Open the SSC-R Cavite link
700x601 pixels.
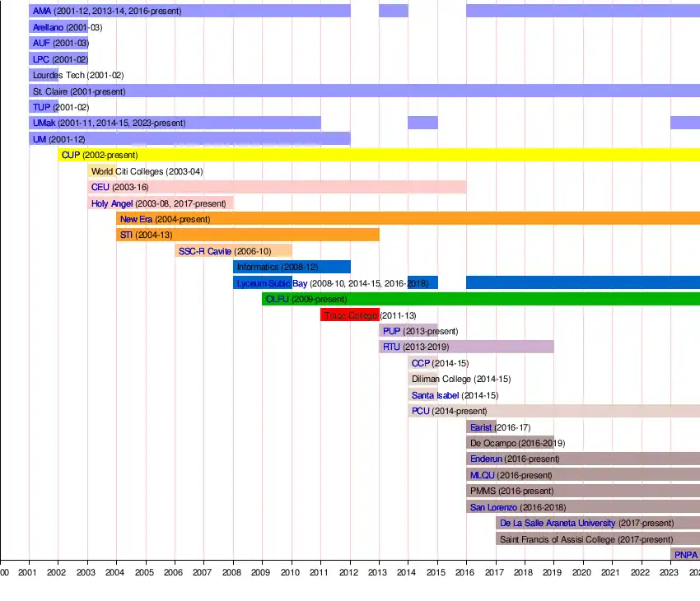(205, 251)
